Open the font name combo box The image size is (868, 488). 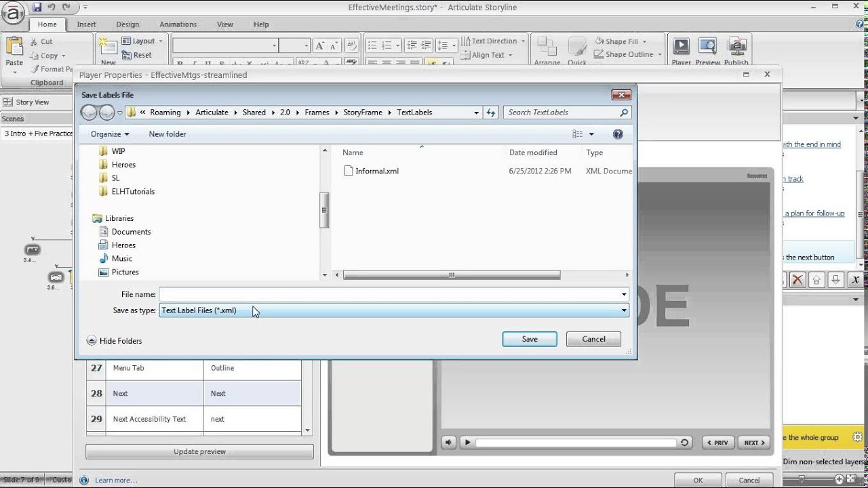[x=226, y=45]
